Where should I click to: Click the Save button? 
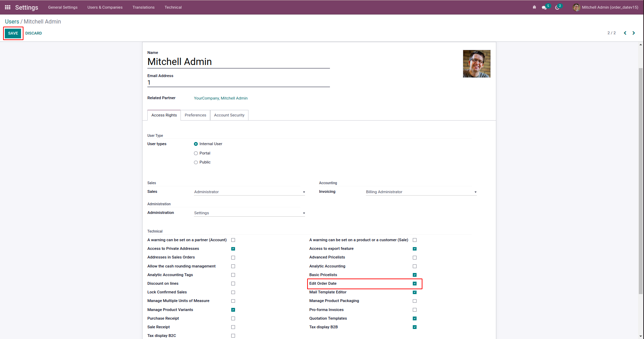tap(13, 34)
